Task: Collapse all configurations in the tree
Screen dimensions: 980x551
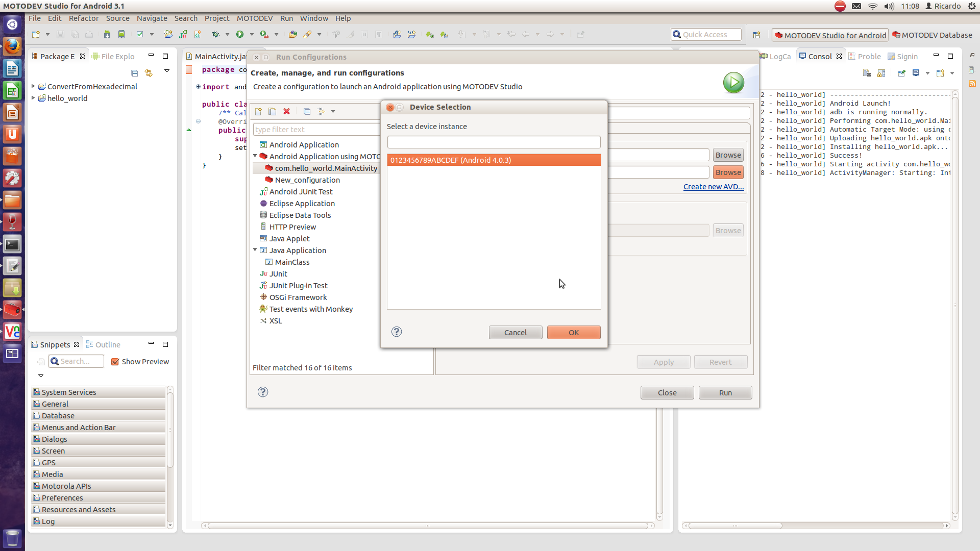Action: (307, 111)
